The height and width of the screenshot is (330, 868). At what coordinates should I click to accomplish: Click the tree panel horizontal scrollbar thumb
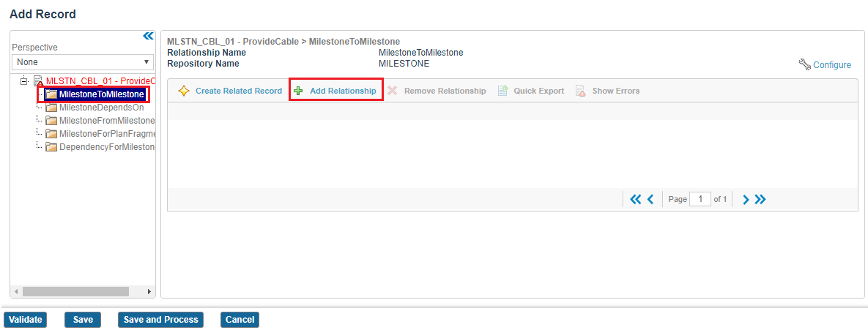(75, 291)
